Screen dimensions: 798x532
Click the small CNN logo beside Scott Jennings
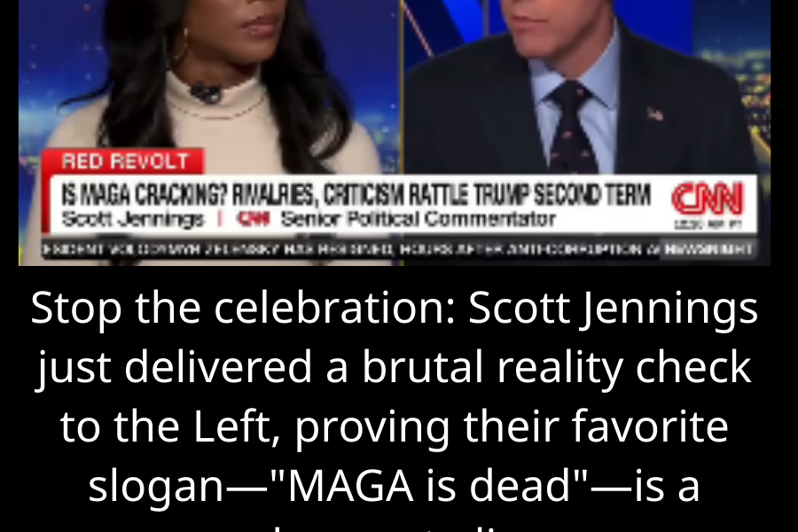(x=254, y=219)
